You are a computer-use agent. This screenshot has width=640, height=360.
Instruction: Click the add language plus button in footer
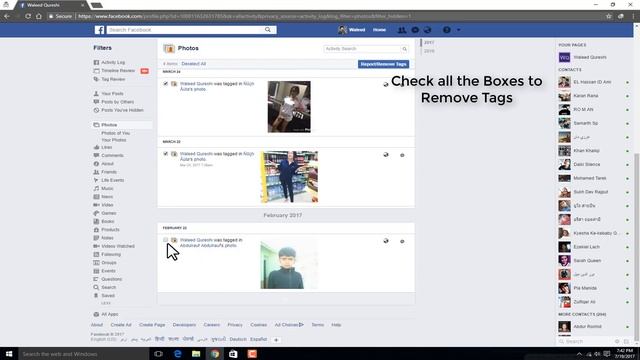click(276, 340)
